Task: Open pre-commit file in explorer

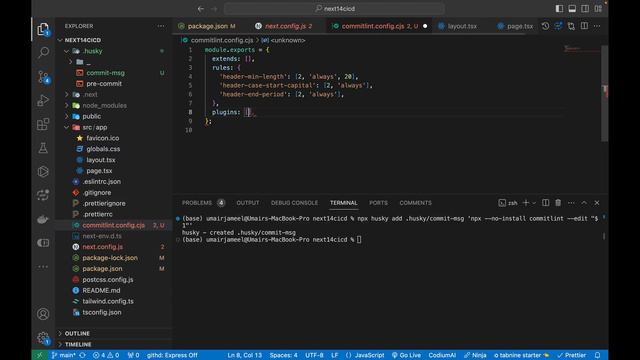Action: click(x=104, y=84)
